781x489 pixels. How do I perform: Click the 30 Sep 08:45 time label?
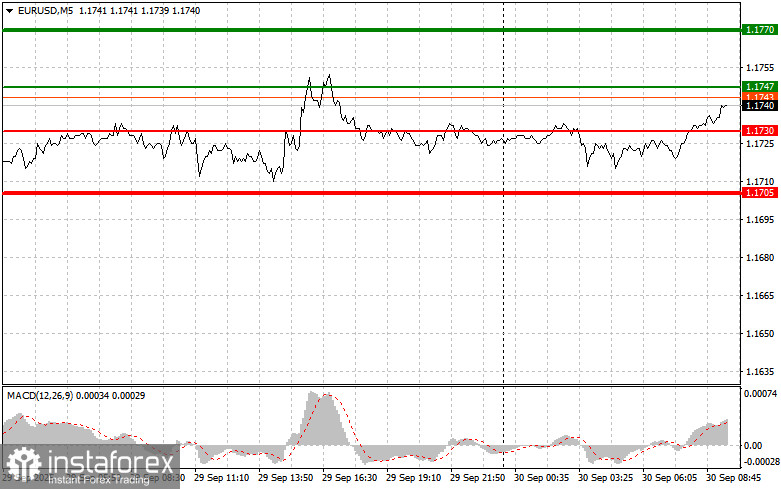733,478
